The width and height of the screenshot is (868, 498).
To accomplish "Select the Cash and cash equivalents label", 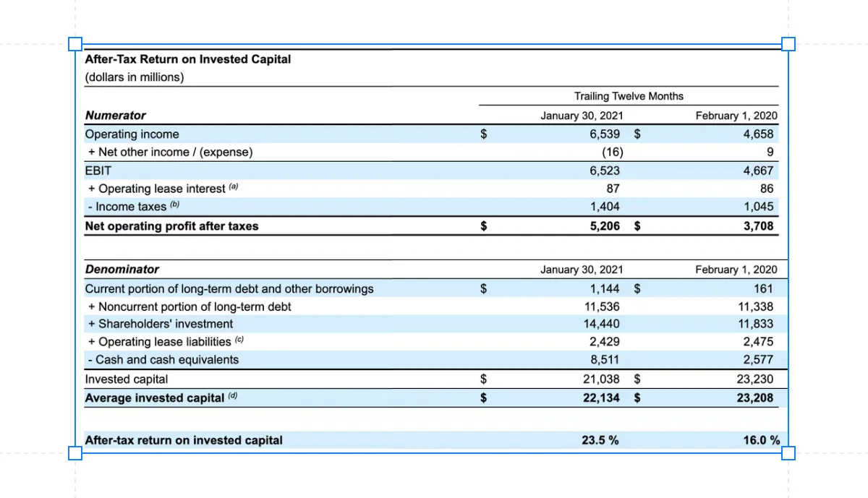I will [163, 360].
